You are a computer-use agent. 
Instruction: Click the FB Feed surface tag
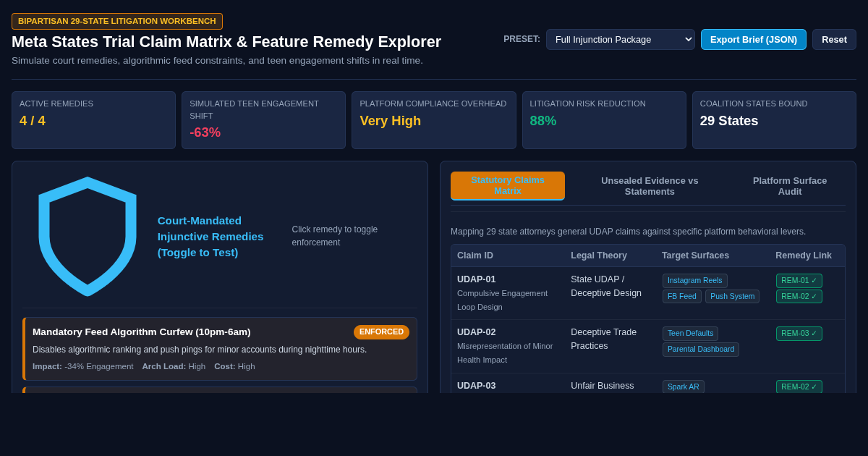pos(682,297)
